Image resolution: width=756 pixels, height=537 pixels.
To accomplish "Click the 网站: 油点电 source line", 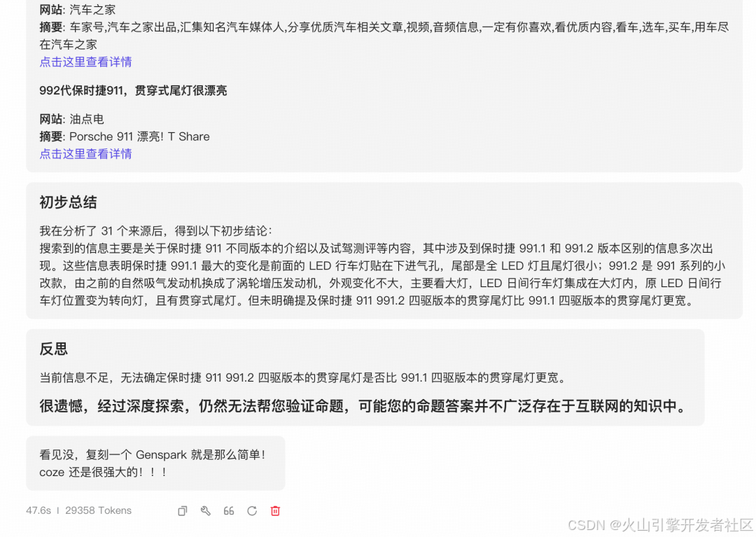I will click(x=71, y=119).
